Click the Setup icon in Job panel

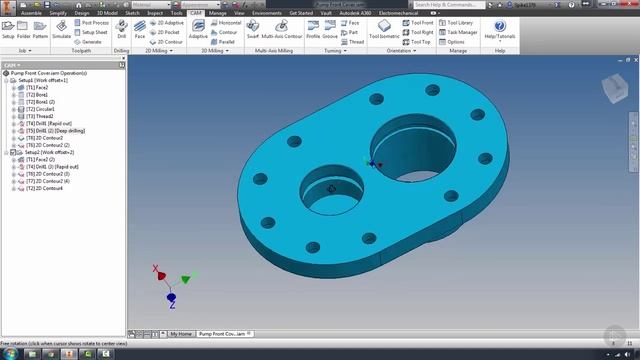[8, 29]
